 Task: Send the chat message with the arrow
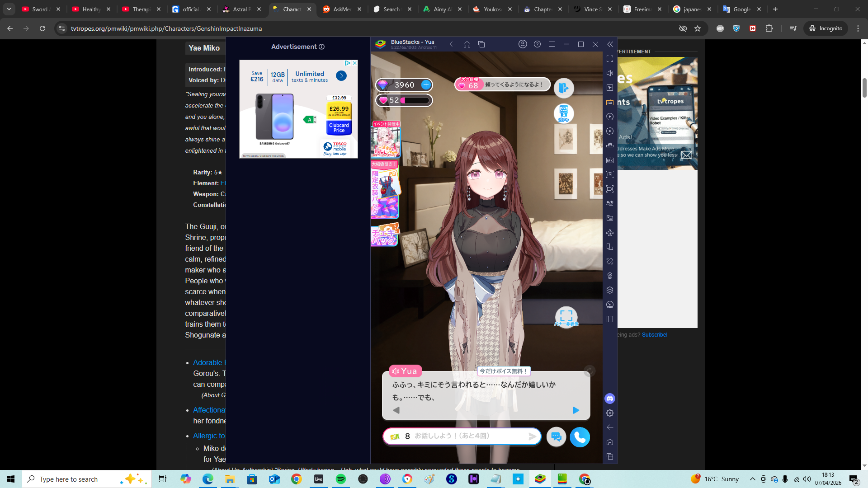point(533,436)
